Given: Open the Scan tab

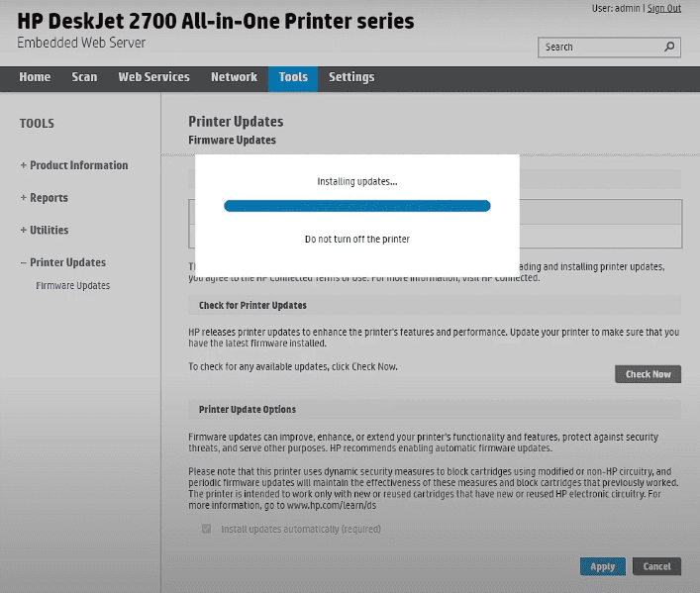Looking at the screenshot, I should click(x=84, y=77).
